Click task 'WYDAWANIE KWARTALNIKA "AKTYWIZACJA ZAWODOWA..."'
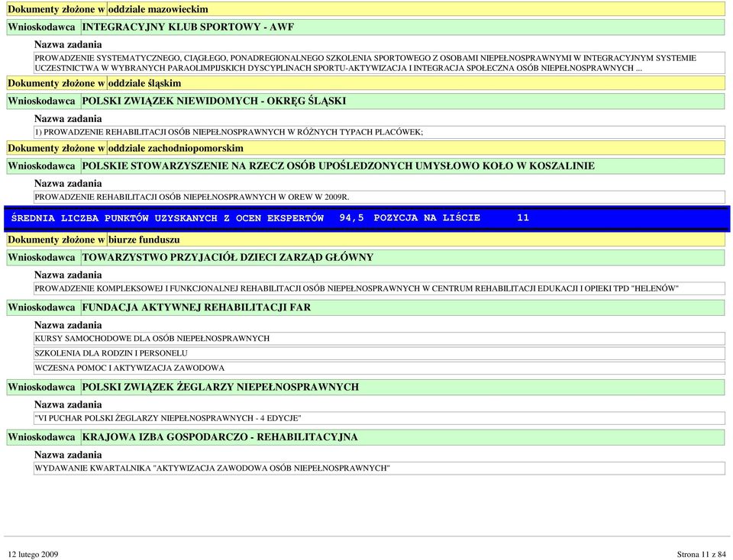The height and width of the screenshot is (560, 733). tap(379, 468)
